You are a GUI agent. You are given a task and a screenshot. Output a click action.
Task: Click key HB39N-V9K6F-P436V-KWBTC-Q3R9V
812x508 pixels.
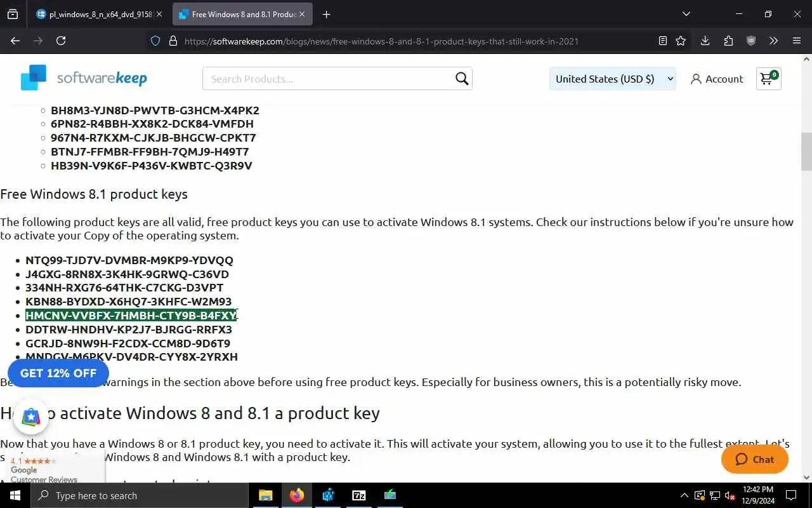pos(152,166)
